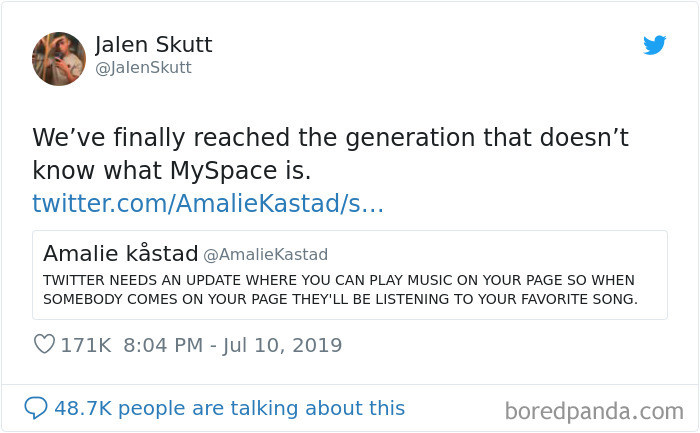
Task: Click the boredpanda.com watermark
Action: [x=594, y=410]
